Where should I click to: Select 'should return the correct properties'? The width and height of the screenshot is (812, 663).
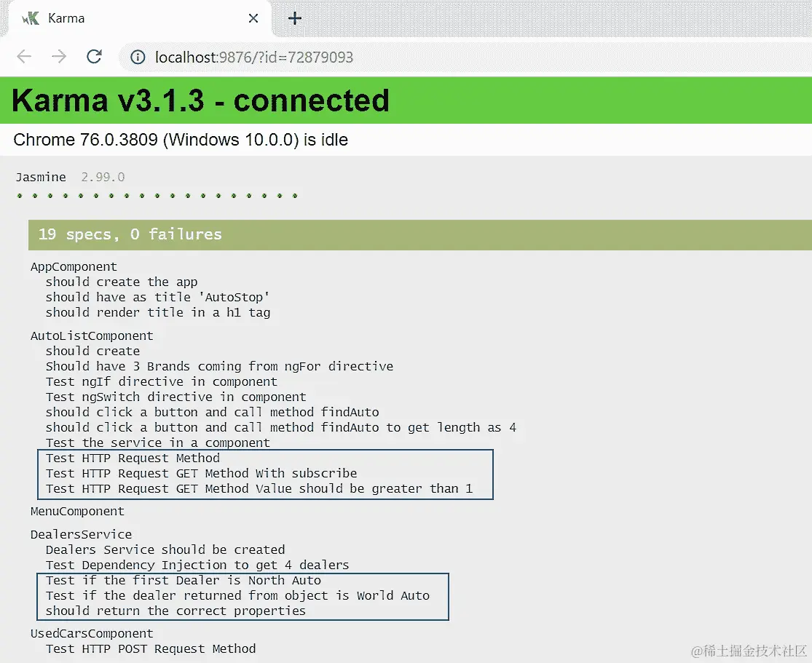pos(176,611)
